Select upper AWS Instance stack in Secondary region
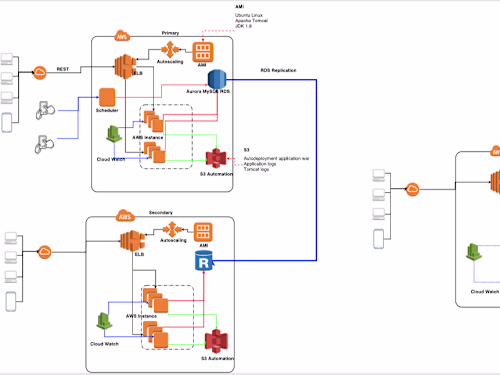Viewport: 500px width, 375px height. pos(155,301)
